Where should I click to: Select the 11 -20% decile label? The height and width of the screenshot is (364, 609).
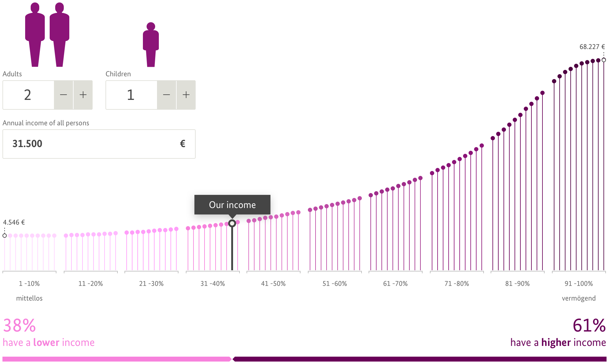click(90, 284)
